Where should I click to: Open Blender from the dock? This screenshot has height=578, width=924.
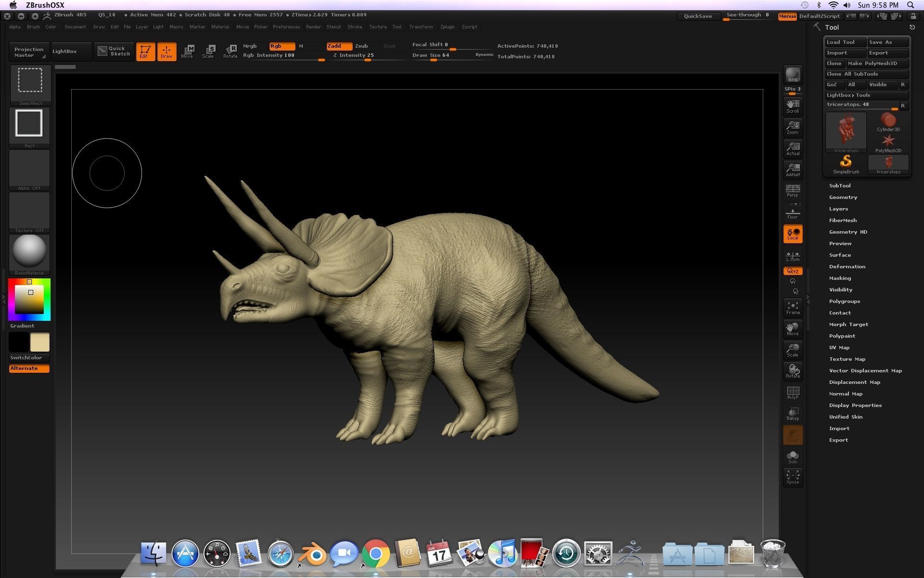click(x=312, y=553)
